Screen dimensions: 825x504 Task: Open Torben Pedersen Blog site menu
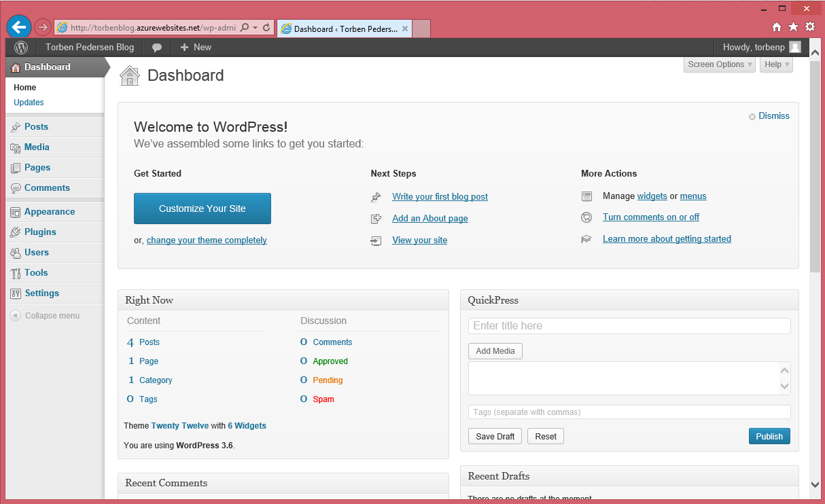click(x=90, y=48)
